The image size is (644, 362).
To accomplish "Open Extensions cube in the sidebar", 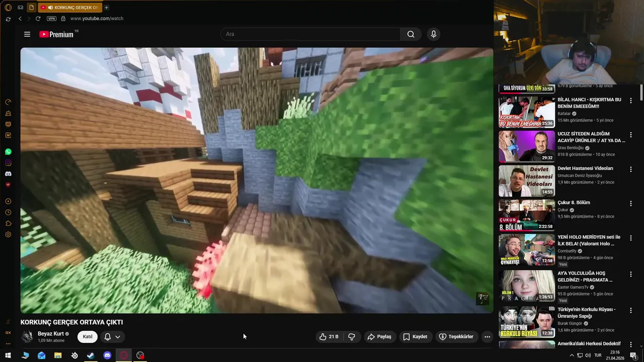I will click(8, 223).
